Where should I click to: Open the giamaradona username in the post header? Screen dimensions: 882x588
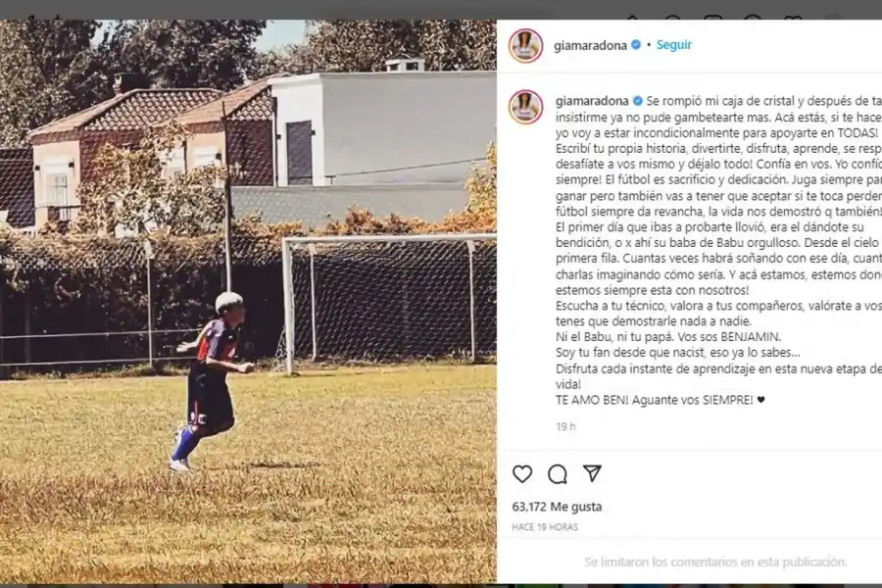pyautogui.click(x=590, y=46)
